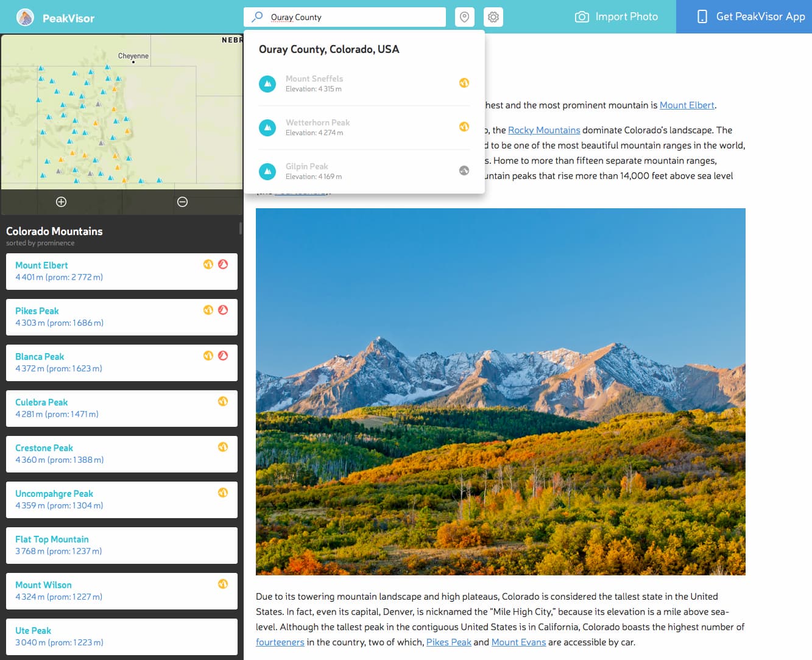
Task: Open the Rocky Mountains link
Action: [544, 130]
